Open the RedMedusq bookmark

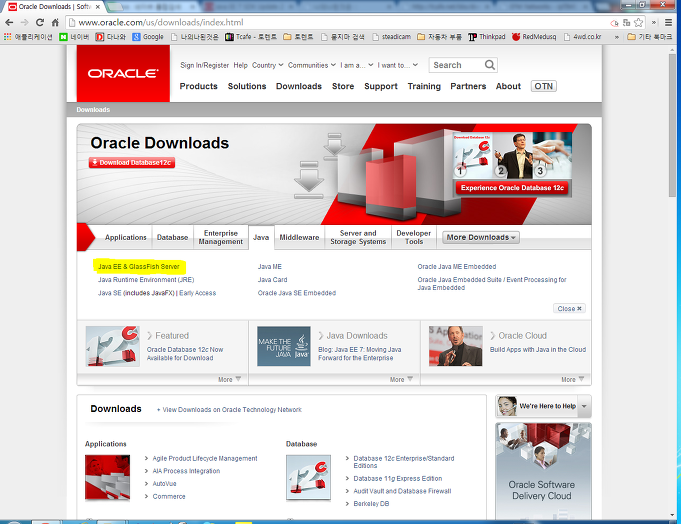click(534, 37)
